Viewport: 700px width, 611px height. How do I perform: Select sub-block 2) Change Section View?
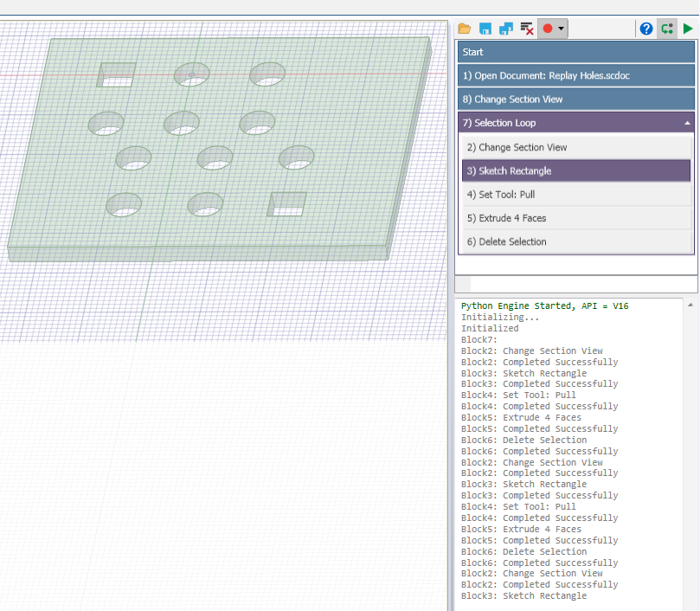[x=576, y=147]
